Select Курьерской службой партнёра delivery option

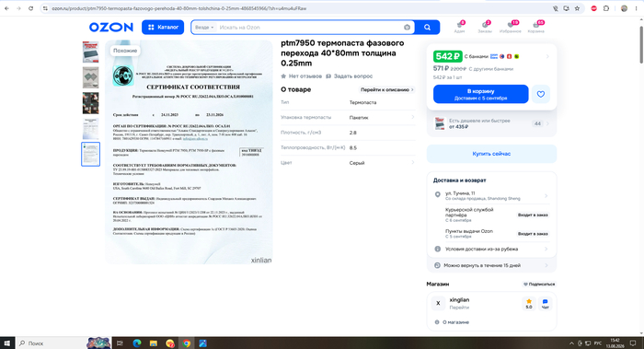click(x=491, y=215)
